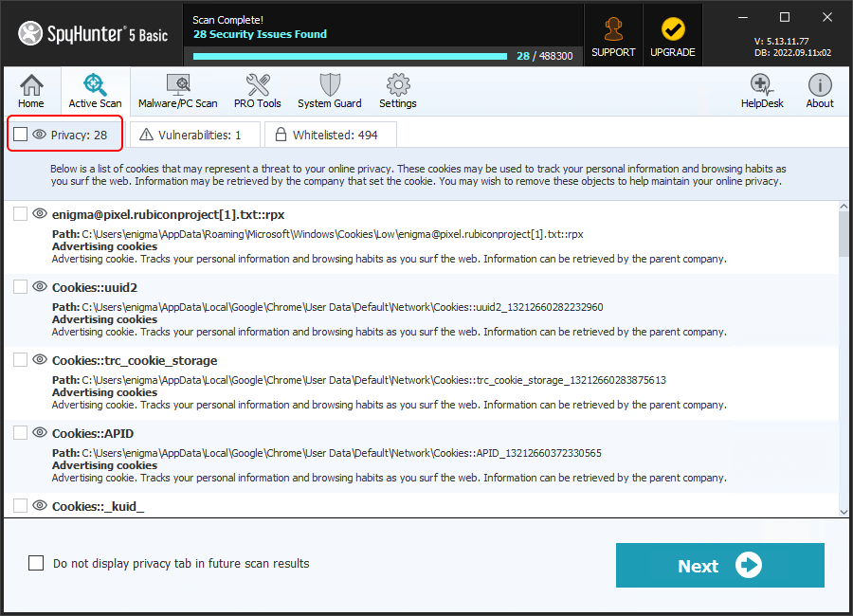Switch to the Vulnerabilities: 1 tab
Image resolution: width=853 pixels, height=616 pixels.
(x=191, y=136)
